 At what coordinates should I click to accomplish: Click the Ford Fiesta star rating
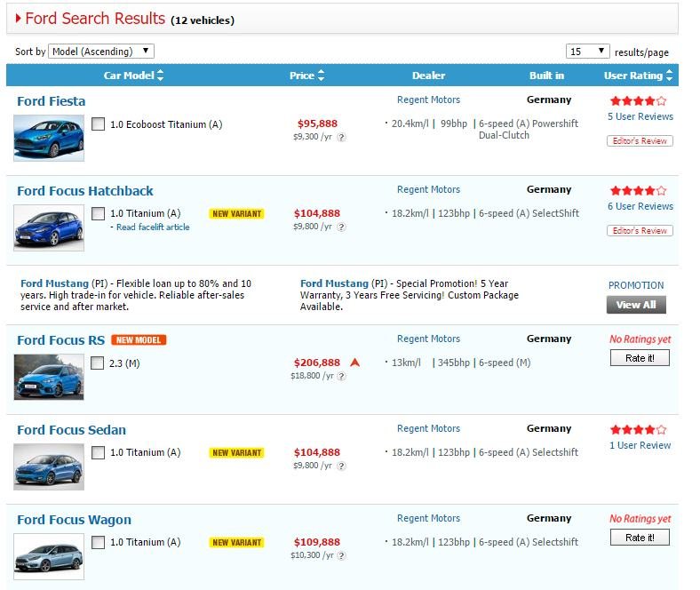pyautogui.click(x=638, y=101)
